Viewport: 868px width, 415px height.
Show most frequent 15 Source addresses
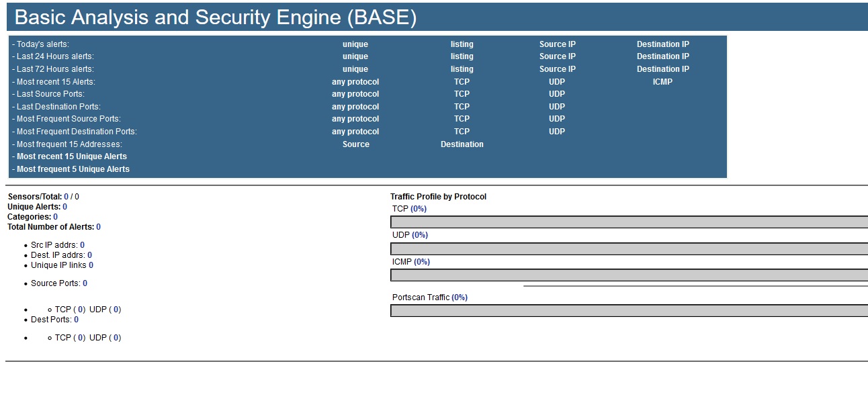356,144
